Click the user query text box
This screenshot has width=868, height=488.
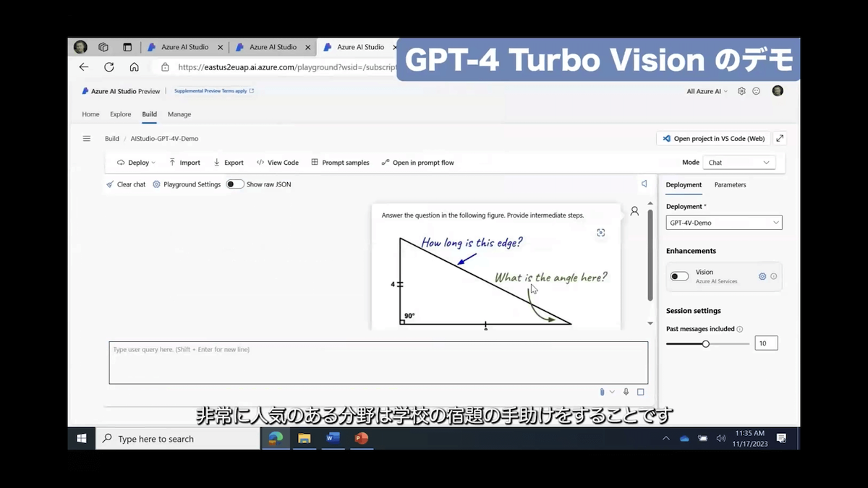click(378, 363)
